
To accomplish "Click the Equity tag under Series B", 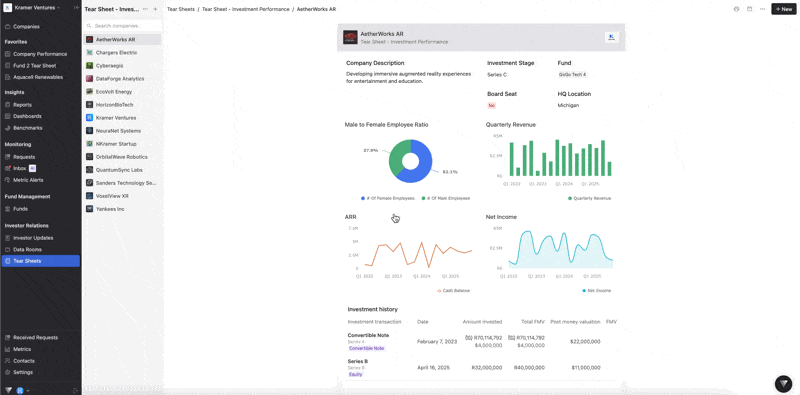I will tap(356, 374).
